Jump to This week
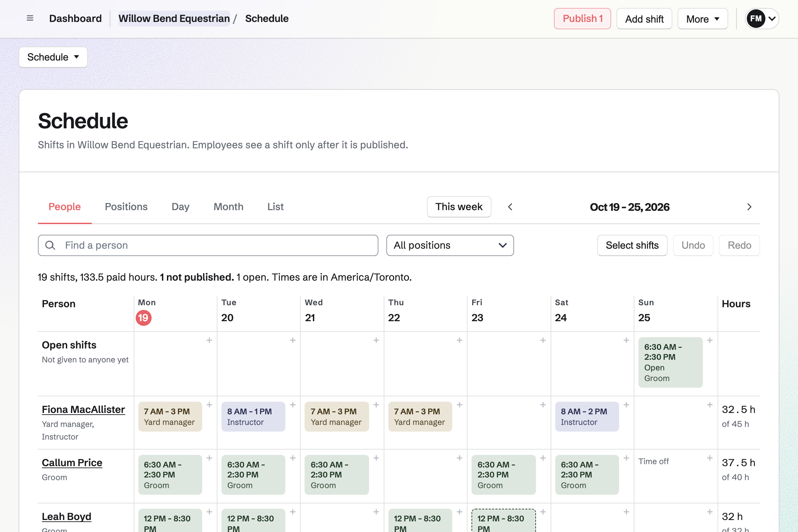This screenshot has height=532, width=798. [x=459, y=206]
